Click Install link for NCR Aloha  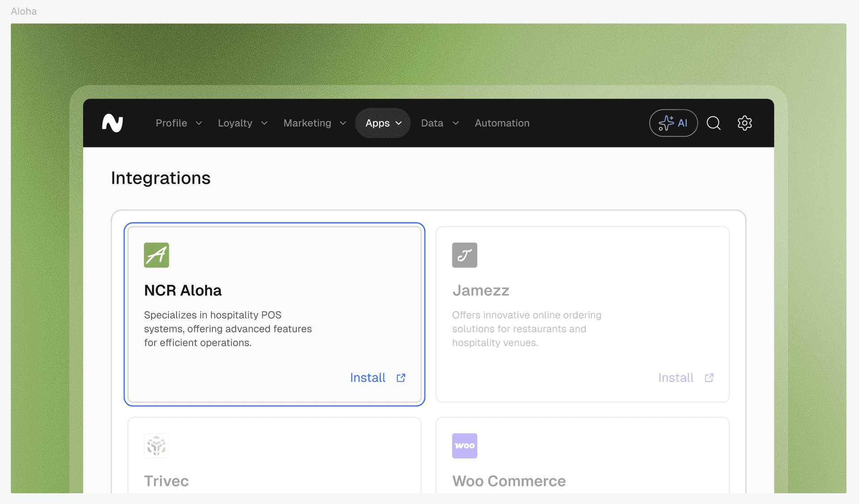point(367,378)
